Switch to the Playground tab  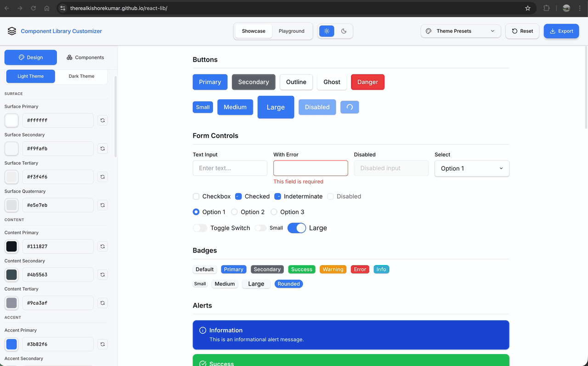click(291, 31)
